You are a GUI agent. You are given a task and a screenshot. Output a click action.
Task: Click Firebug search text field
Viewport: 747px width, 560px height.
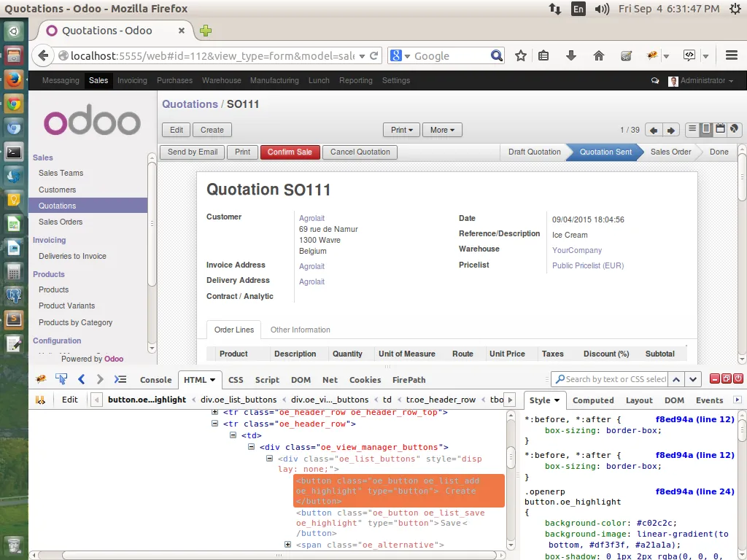609,379
